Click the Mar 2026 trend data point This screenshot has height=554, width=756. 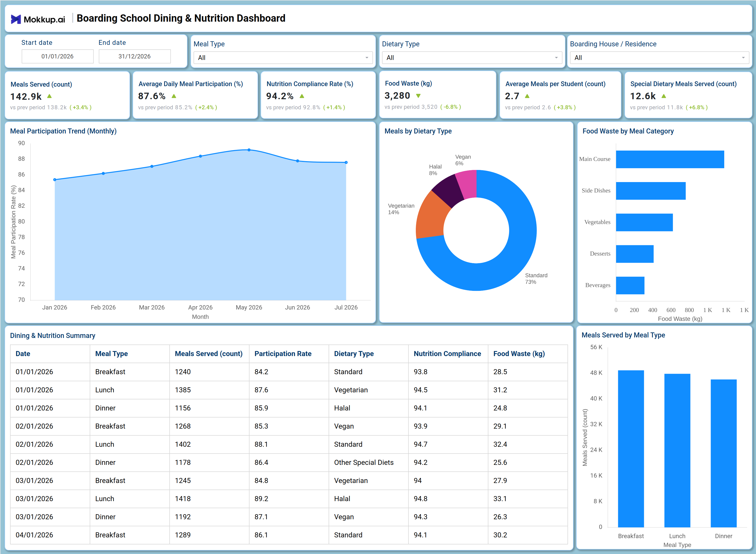click(152, 166)
